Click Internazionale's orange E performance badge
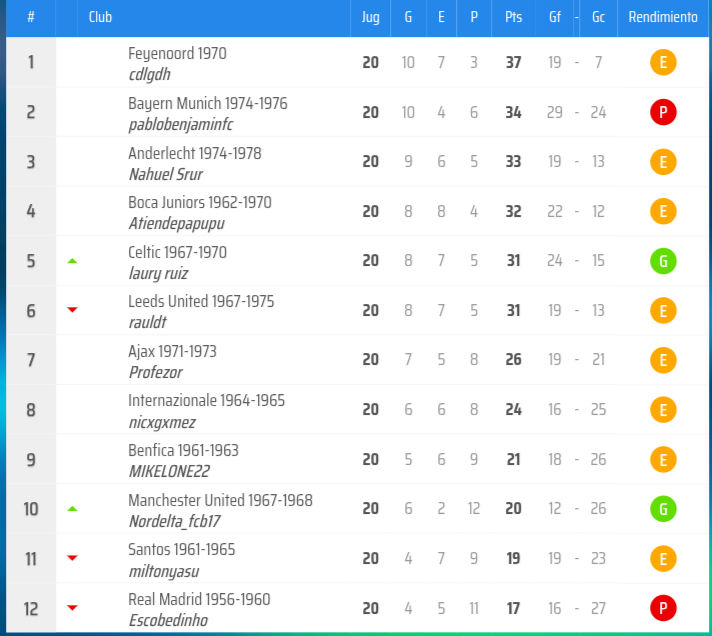 coord(663,410)
